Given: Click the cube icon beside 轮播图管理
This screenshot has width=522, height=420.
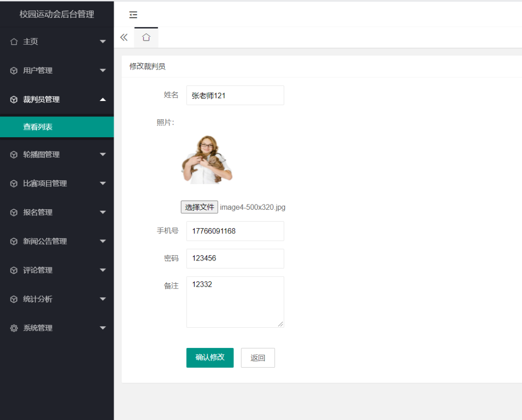Looking at the screenshot, I should pos(14,155).
